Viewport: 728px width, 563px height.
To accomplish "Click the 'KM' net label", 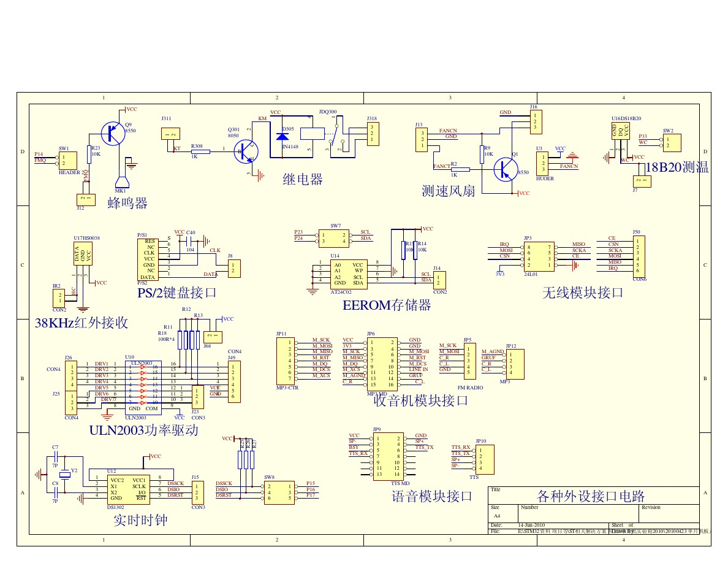I will [263, 118].
